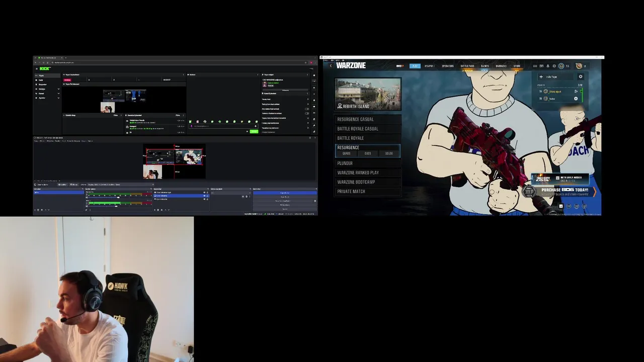The image size is (644, 362).
Task: Open Warzone's grid menu icon in header
Action: [x=535, y=66]
